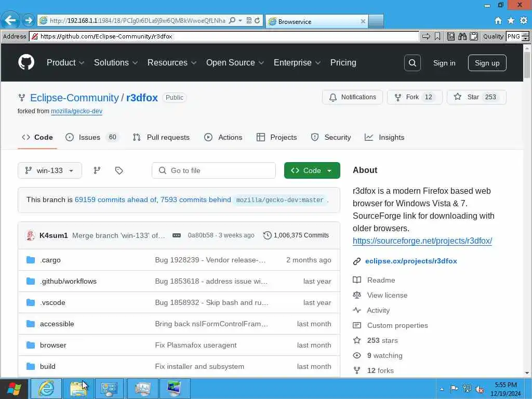
Task: Click the network tray icon
Action: (x=467, y=389)
